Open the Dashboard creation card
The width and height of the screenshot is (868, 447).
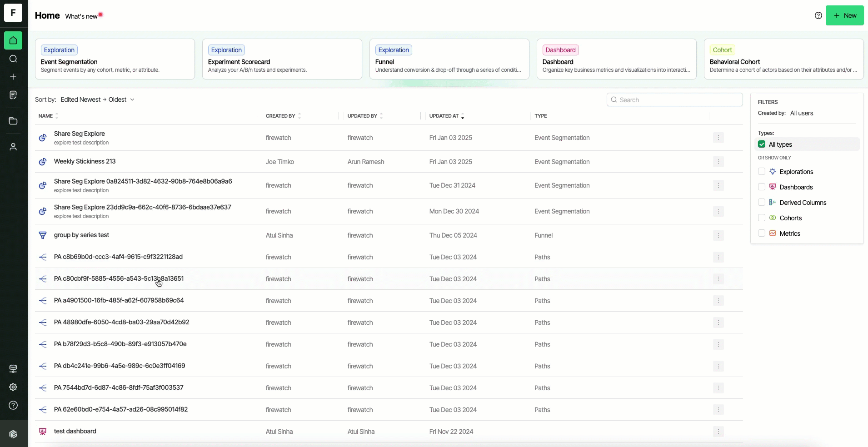click(x=617, y=59)
